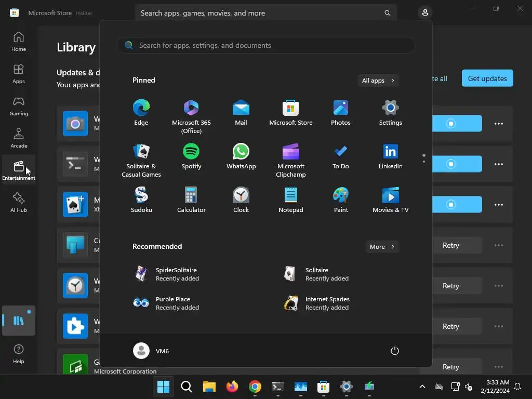
Task: Switch to Gaming section in Store
Action: pyautogui.click(x=19, y=106)
